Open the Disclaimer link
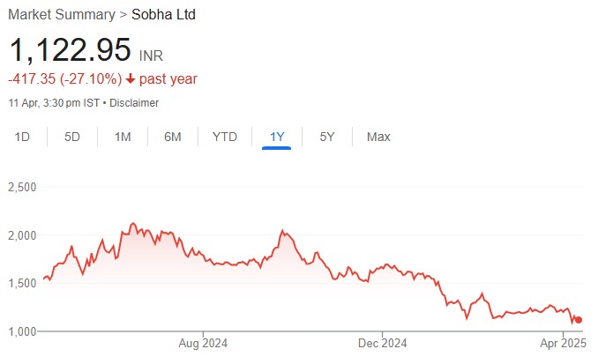 click(x=134, y=103)
